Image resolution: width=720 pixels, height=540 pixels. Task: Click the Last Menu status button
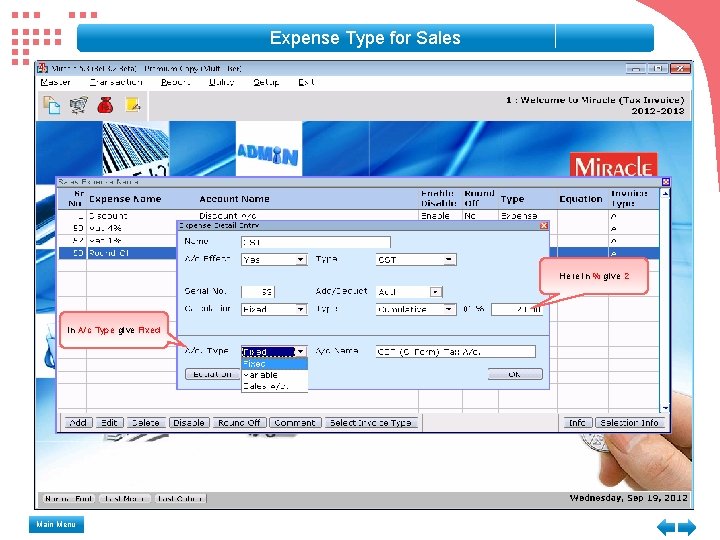pyautogui.click(x=124, y=498)
